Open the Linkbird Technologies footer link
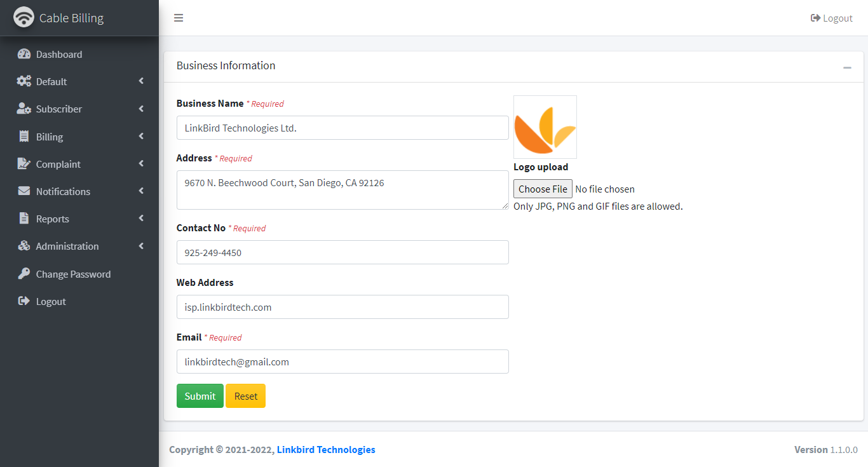Image resolution: width=868 pixels, height=467 pixels. pos(326,449)
